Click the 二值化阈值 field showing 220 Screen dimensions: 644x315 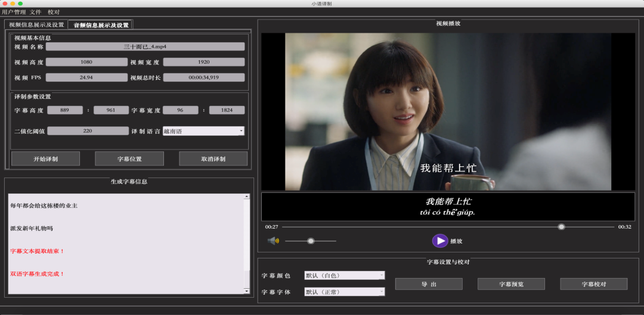(88, 131)
